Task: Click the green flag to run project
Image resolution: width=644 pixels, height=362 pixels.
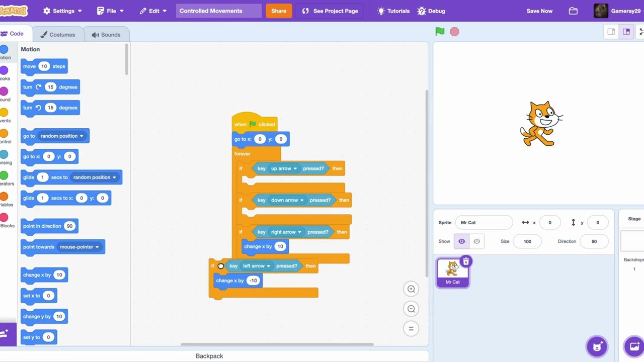Action: pos(440,32)
